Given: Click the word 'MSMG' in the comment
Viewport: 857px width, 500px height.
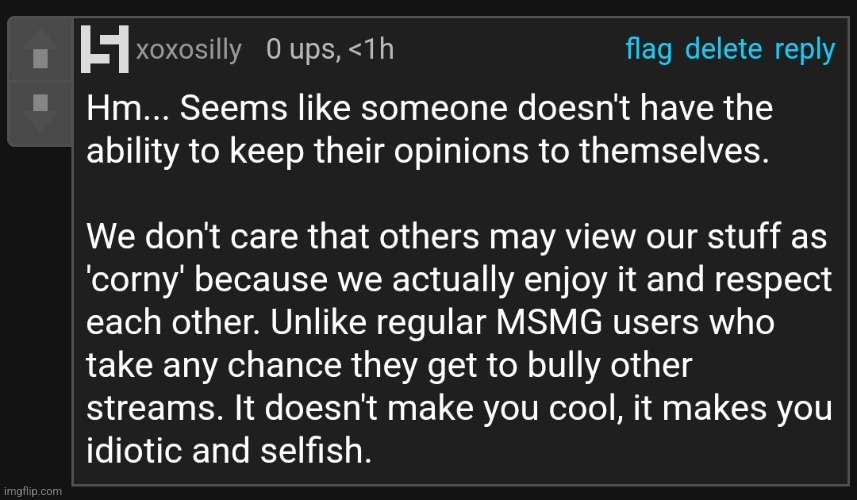Looking at the screenshot, I should point(549,322).
